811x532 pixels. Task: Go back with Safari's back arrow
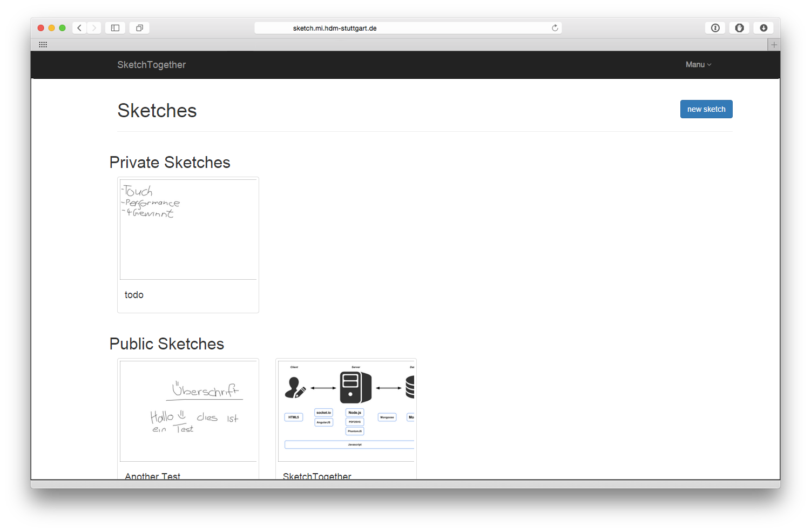click(79, 28)
